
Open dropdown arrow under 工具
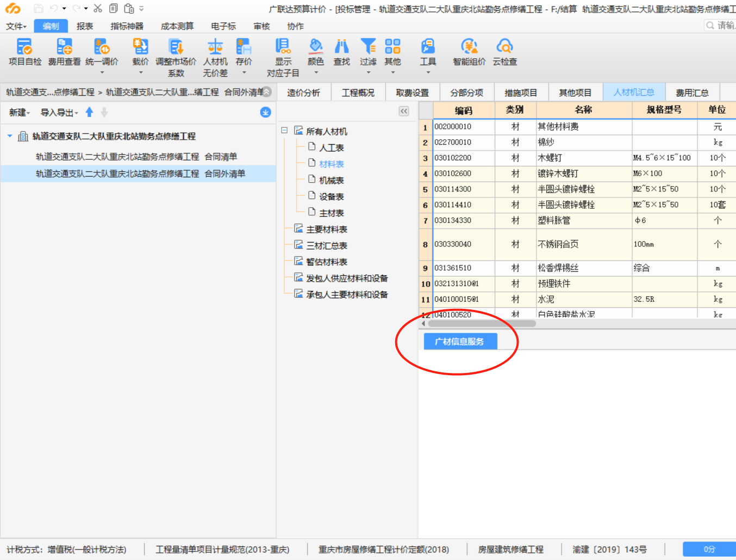[428, 72]
